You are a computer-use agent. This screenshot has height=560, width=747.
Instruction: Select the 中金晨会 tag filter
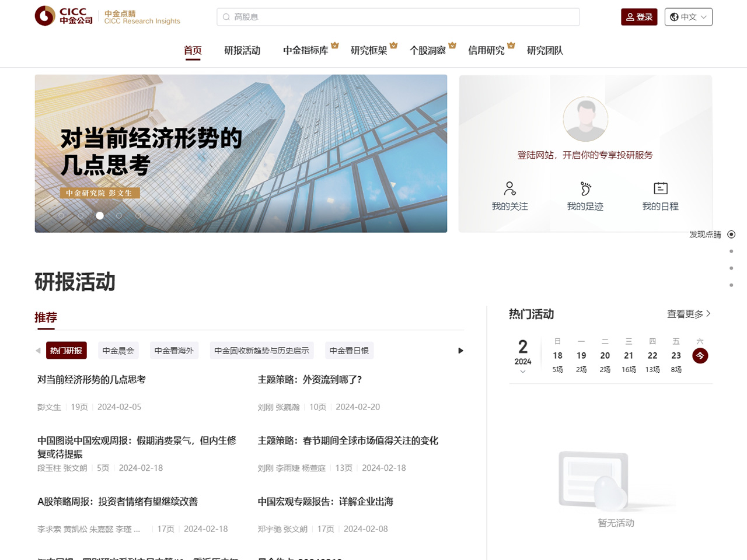pyautogui.click(x=118, y=351)
